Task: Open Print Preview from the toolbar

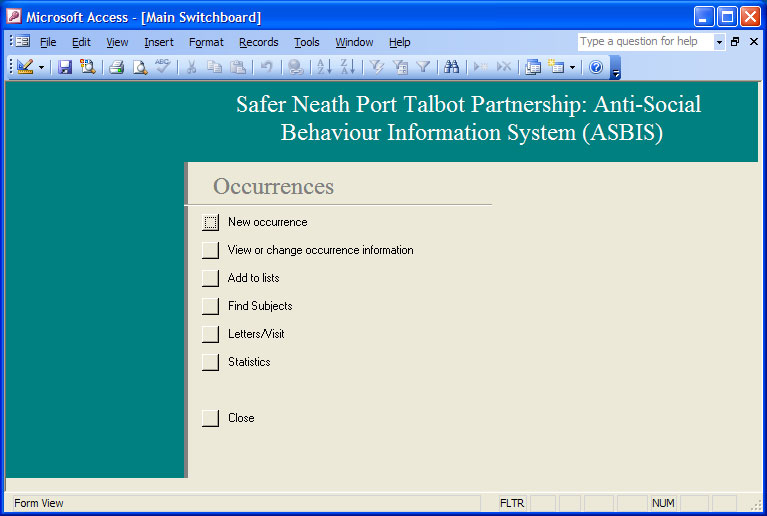Action: (140, 67)
